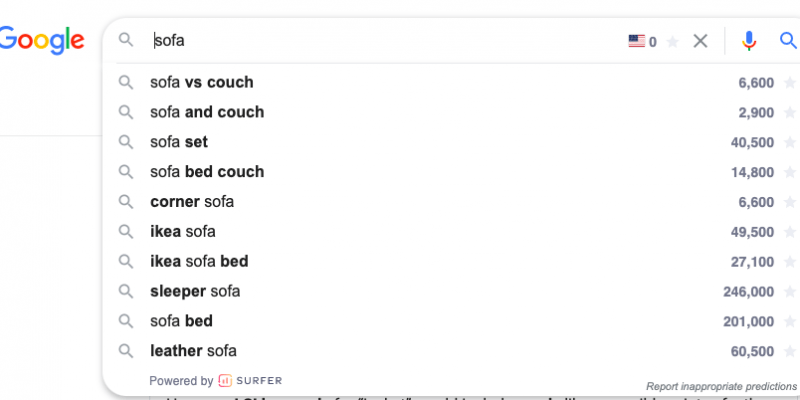Screen dimensions: 800x400
Task: Star the 'sofa vs couch' suggestion
Action: coord(791,82)
